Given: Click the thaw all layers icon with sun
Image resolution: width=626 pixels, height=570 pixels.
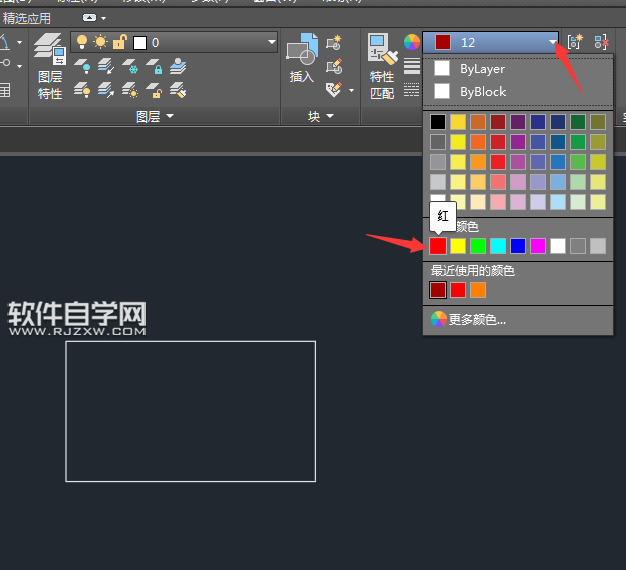Looking at the screenshot, I should click(130, 90).
